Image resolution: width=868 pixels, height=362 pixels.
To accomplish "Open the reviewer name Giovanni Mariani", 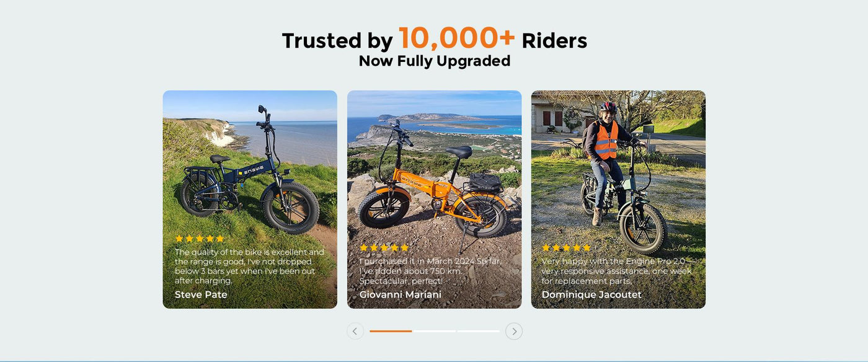I will coord(401,294).
